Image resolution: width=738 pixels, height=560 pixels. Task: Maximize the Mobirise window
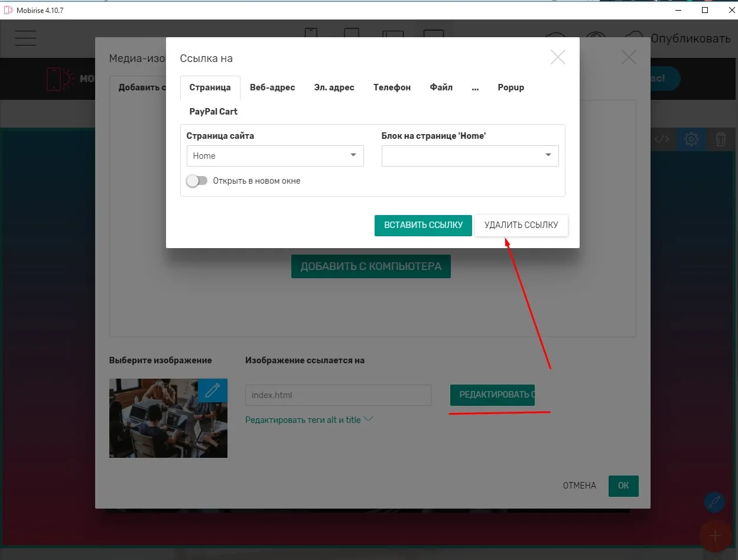click(704, 10)
